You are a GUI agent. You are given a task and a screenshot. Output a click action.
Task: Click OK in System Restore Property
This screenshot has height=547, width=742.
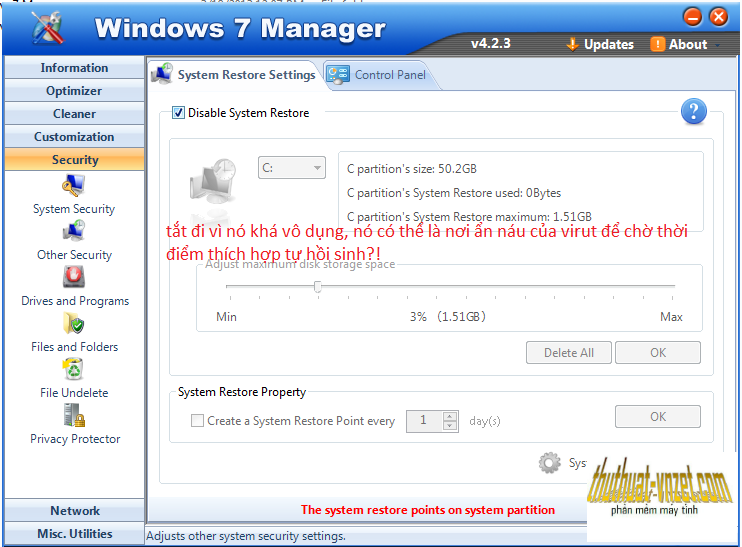point(658,416)
